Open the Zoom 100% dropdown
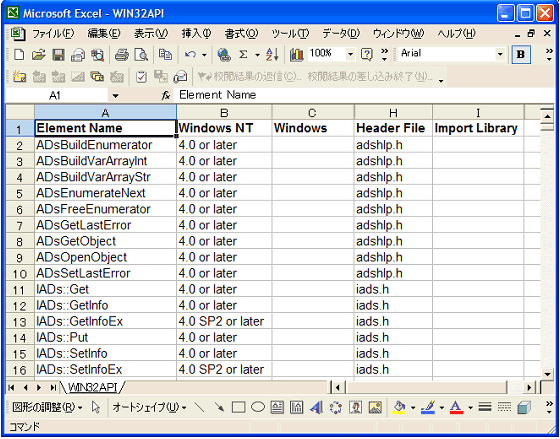The height and width of the screenshot is (439, 560). click(350, 55)
